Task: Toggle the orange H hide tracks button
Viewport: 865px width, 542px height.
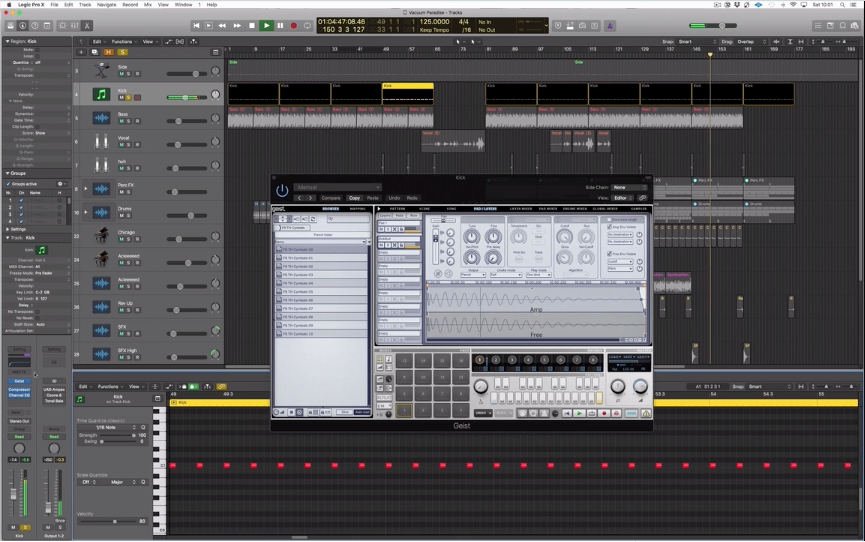Action: (x=108, y=52)
